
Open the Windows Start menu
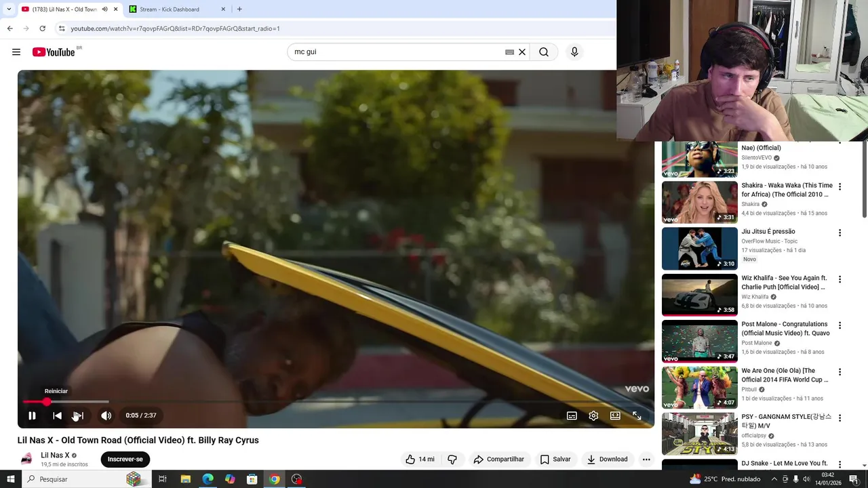[10, 479]
